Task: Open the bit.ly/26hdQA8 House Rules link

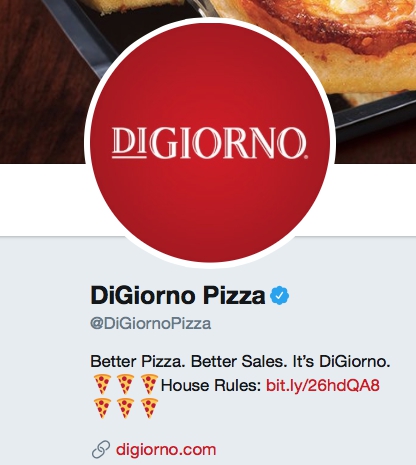Action: tap(323, 385)
